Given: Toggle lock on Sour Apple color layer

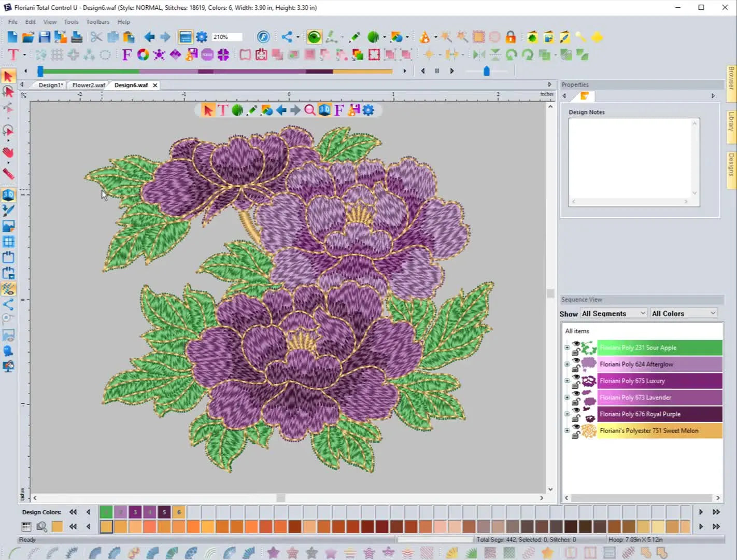Looking at the screenshot, I should [575, 353].
